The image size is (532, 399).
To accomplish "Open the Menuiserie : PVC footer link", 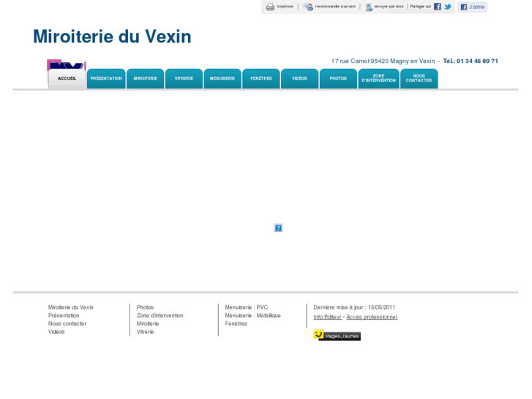I will pyautogui.click(x=247, y=307).
